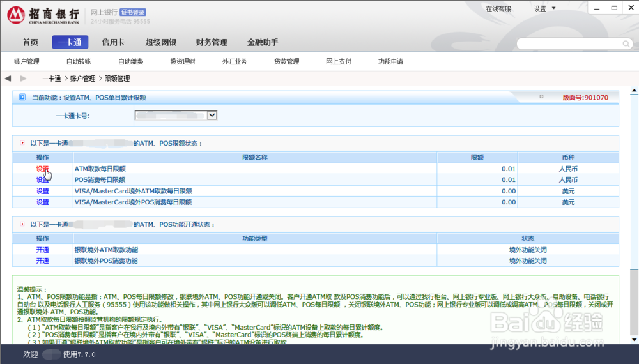The height and width of the screenshot is (364, 639).
Task: Switch to the 信用卡 tab
Action: click(x=113, y=42)
